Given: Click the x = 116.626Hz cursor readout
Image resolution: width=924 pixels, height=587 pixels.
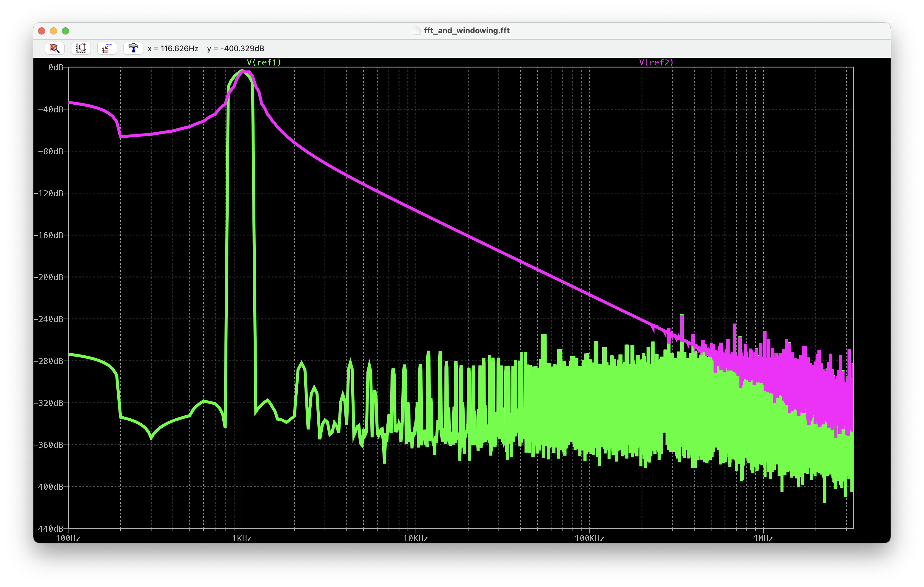Looking at the screenshot, I should click(173, 49).
